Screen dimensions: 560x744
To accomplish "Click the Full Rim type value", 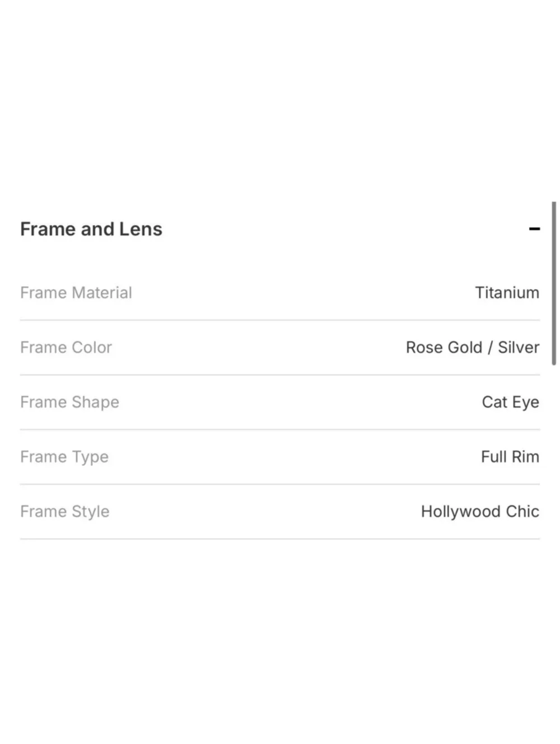I will [510, 457].
